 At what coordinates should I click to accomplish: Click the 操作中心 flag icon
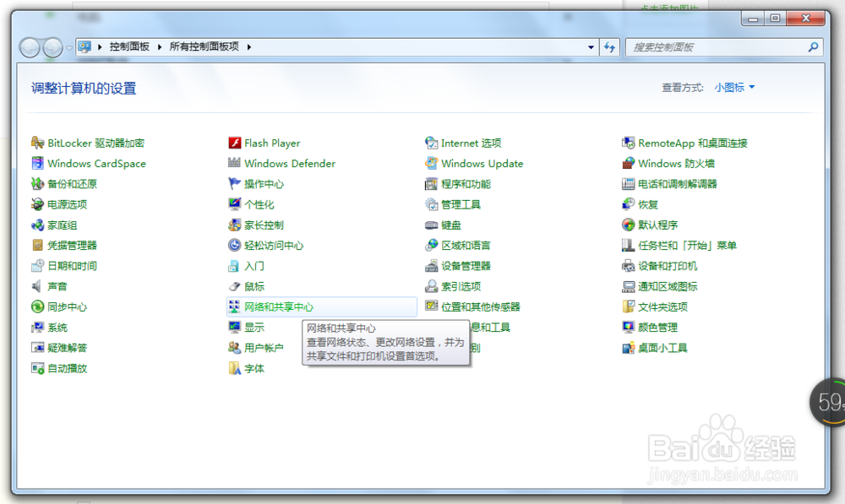tap(234, 183)
